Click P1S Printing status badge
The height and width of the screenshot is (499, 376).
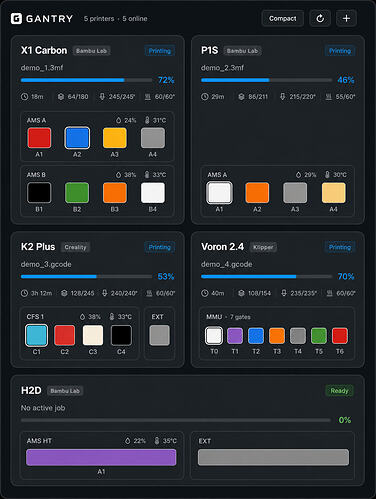[x=340, y=51]
